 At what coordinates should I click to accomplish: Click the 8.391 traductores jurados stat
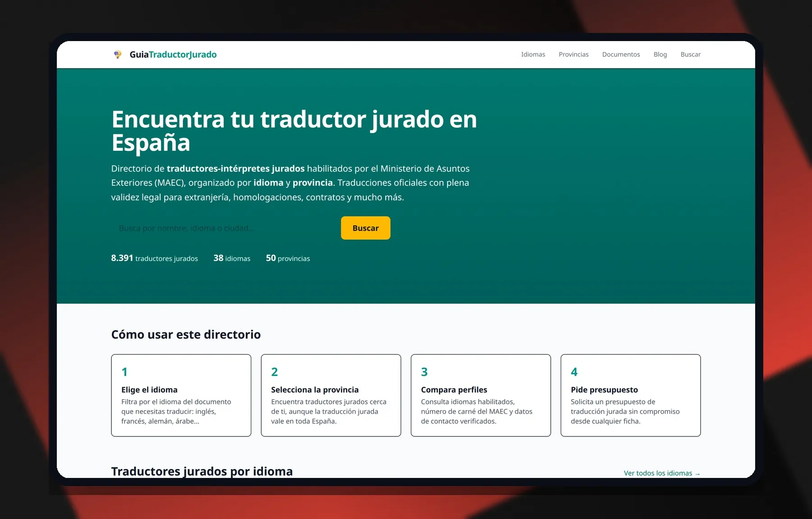(154, 258)
